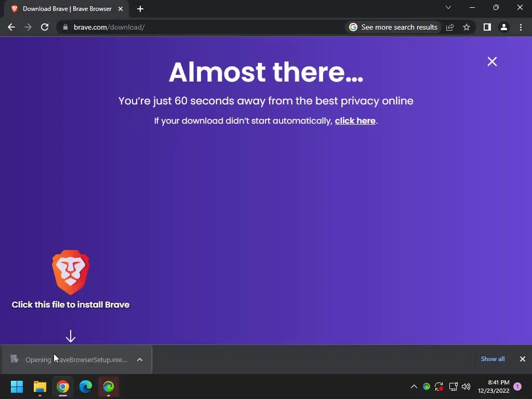The image size is (532, 399).
Task: Switch to Google Chrome in the taskbar
Action: tap(63, 387)
